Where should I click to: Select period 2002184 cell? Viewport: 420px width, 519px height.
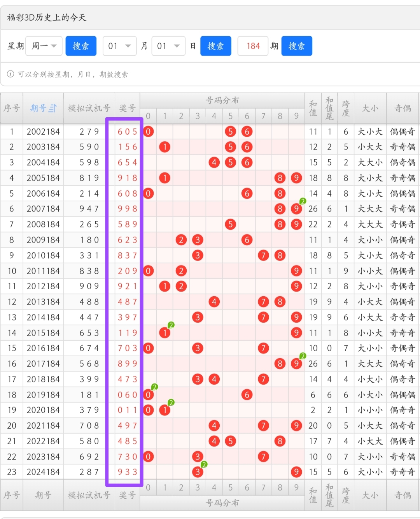tap(43, 132)
